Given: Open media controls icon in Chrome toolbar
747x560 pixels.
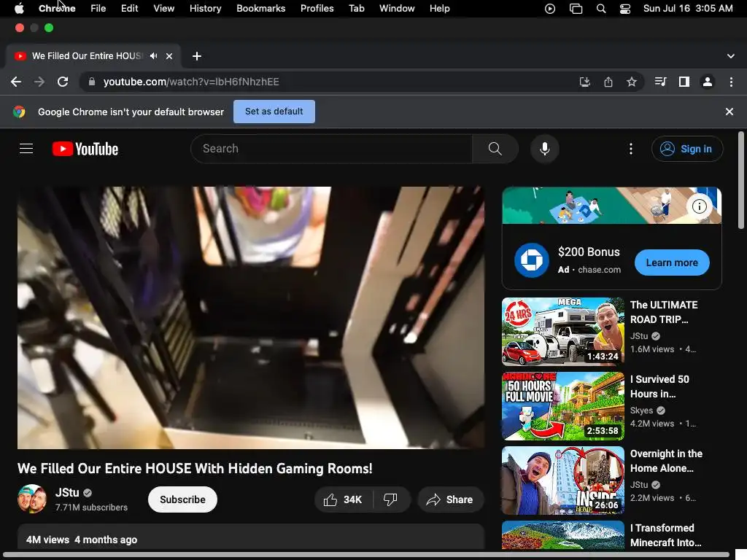Looking at the screenshot, I should click(660, 82).
